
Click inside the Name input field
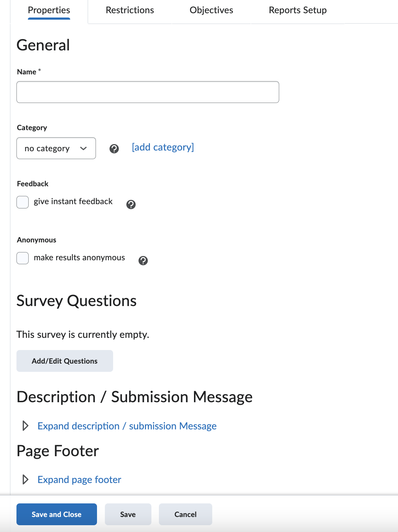pos(147,92)
